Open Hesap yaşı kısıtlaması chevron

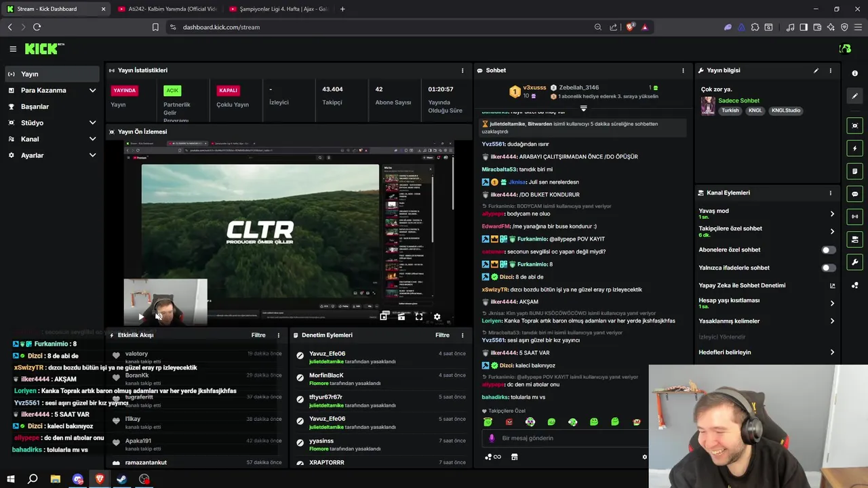pos(832,303)
